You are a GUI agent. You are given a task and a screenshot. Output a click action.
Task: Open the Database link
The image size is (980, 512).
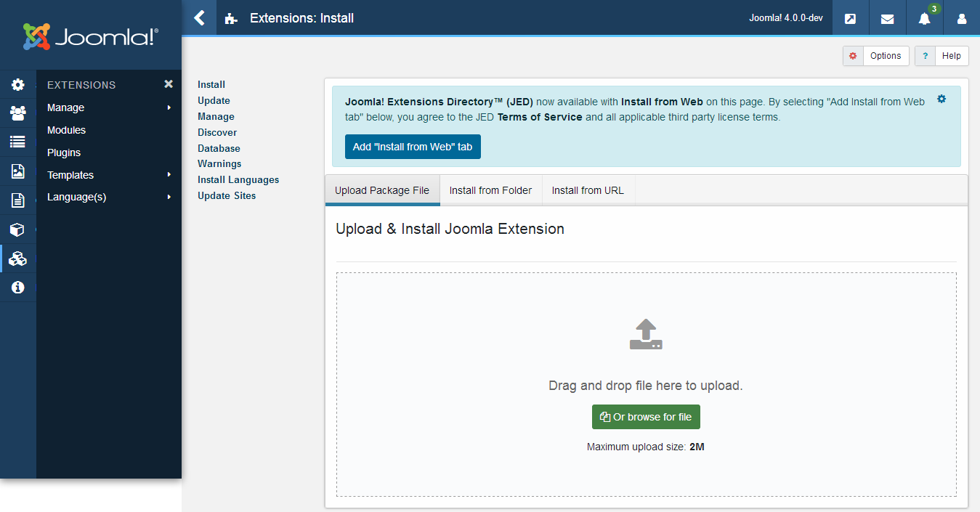219,148
